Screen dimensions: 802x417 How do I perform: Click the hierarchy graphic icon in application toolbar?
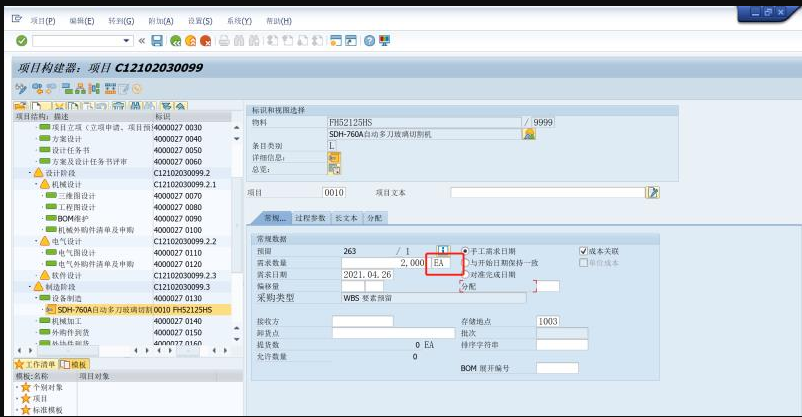80,89
